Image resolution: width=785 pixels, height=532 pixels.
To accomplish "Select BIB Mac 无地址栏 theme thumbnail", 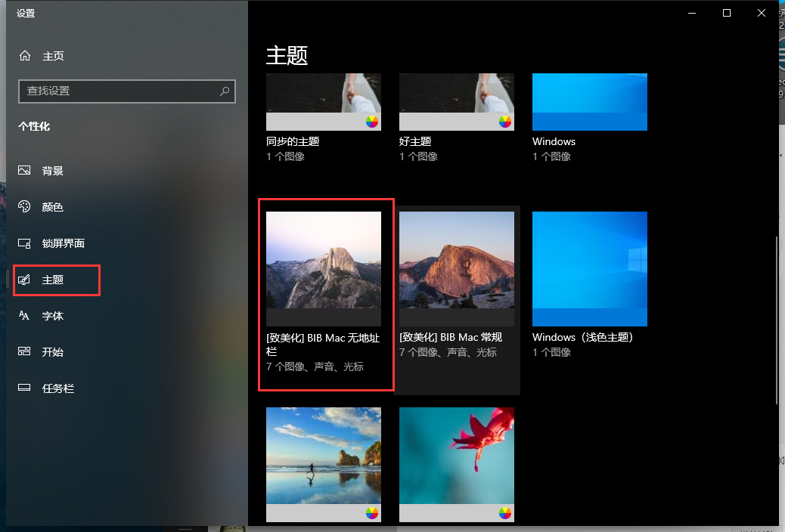I will click(x=324, y=269).
